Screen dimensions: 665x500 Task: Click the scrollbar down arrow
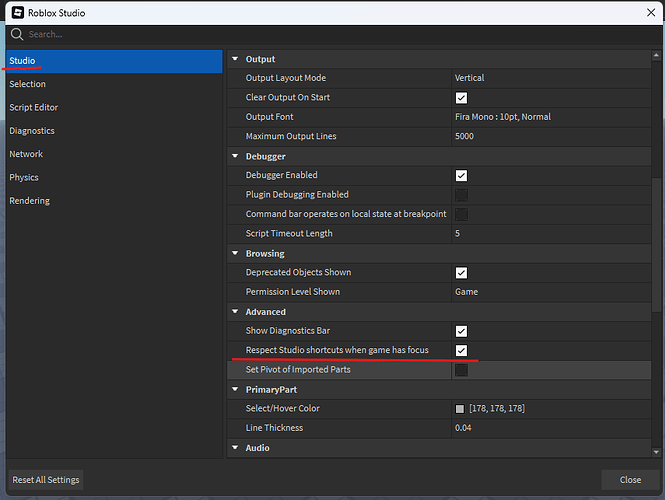coord(656,452)
